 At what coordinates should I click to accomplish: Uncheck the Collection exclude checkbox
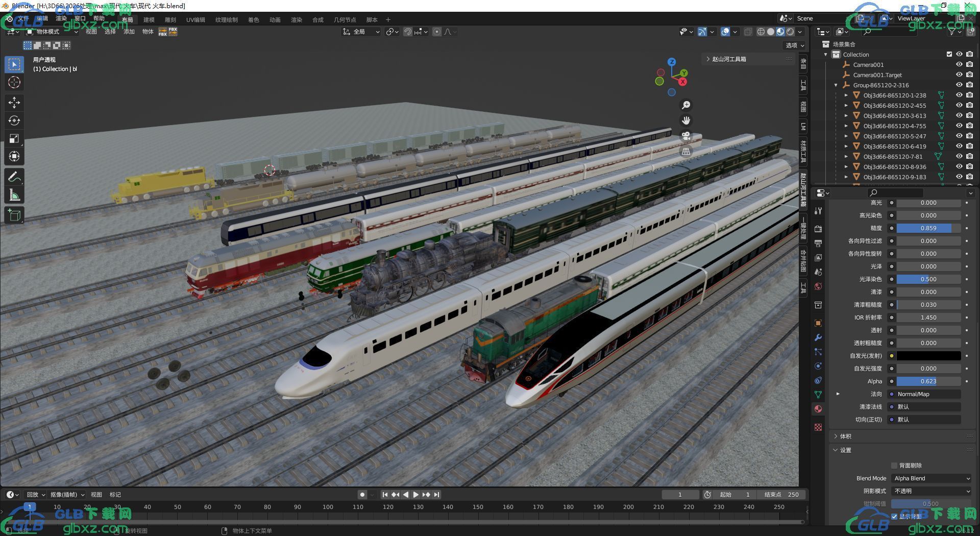[949, 55]
